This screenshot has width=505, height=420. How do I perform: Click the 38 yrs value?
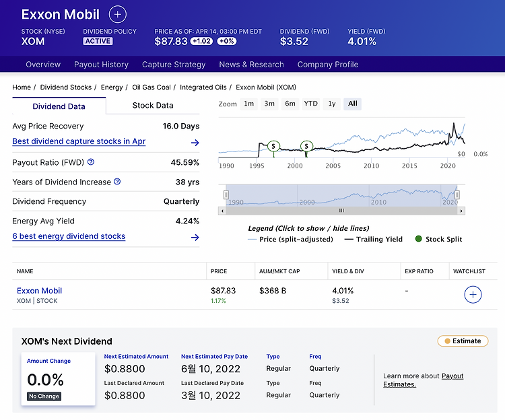coord(187,182)
